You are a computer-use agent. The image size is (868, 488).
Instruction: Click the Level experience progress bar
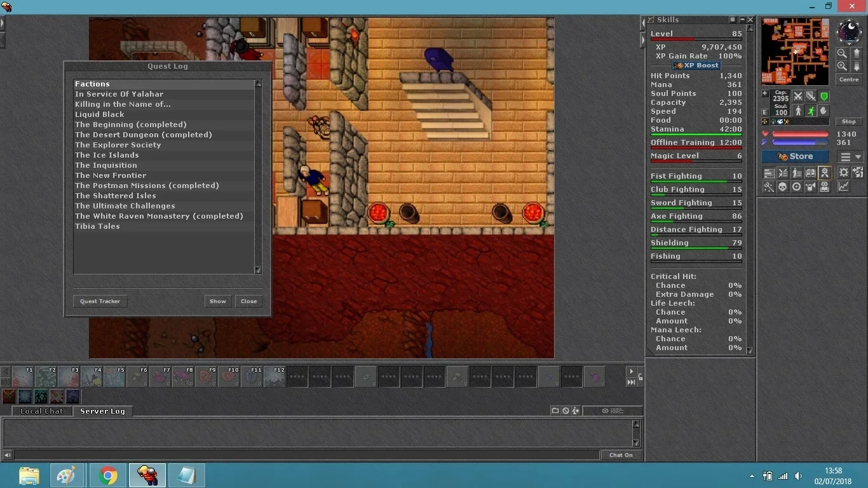pos(696,39)
